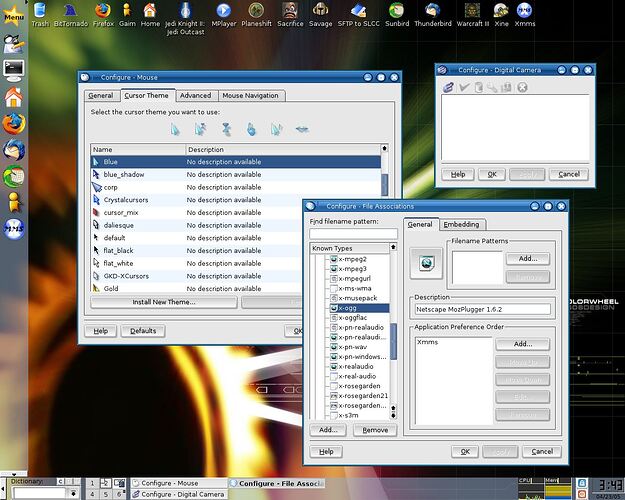625x500 pixels.
Task: Click the Dictionary text field in the panel
Action: pyautogui.click(x=39, y=494)
